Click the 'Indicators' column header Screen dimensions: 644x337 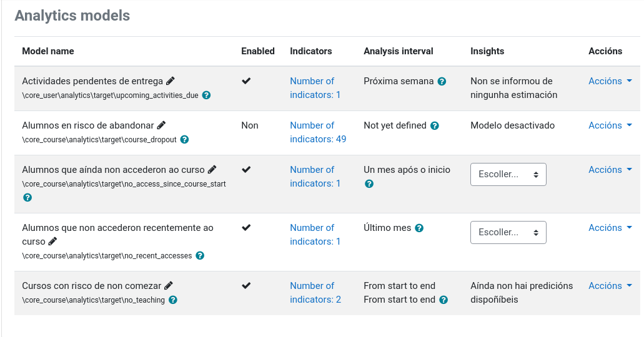311,51
